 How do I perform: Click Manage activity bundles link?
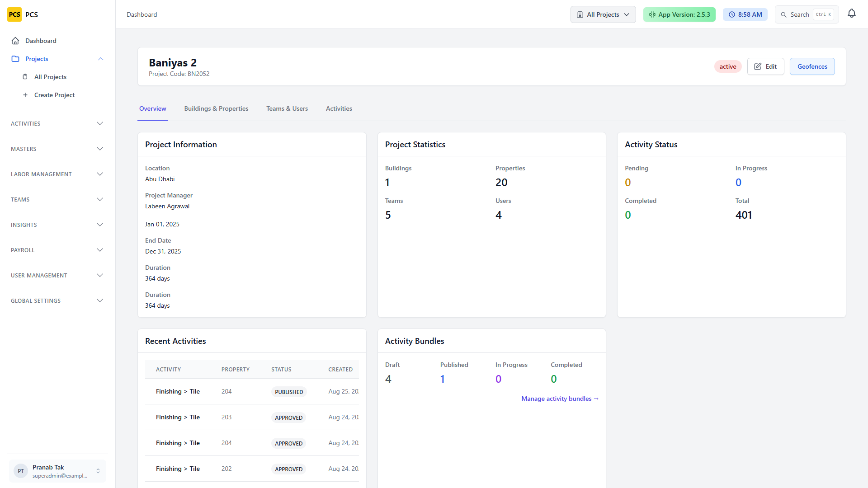tap(560, 399)
